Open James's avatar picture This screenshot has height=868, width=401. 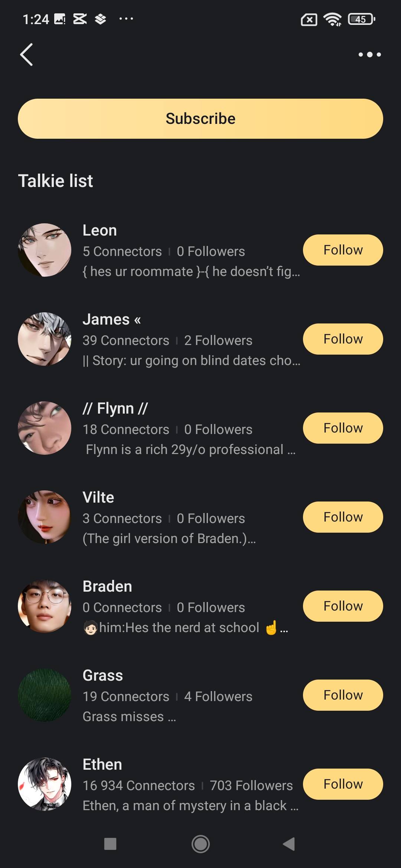tap(45, 339)
